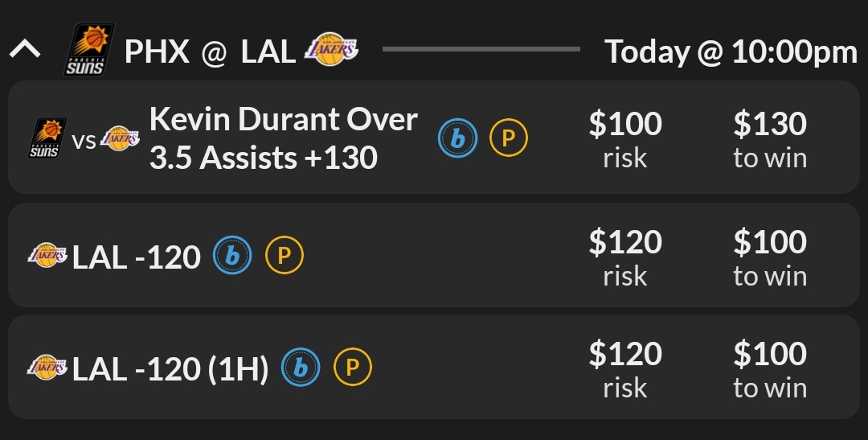Viewport: 868px width, 440px height.
Task: Tap blue b icon on LAL -120 (1H) bet
Action: 301,368
